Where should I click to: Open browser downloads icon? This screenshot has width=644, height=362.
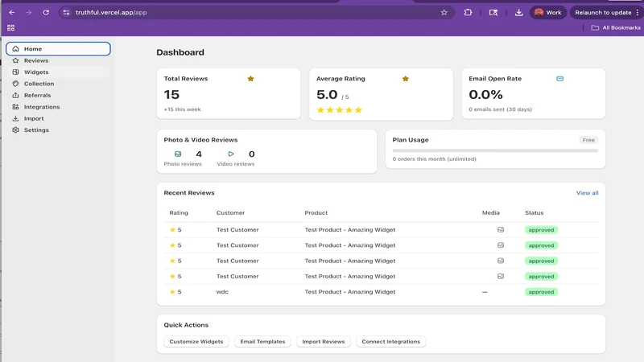pyautogui.click(x=518, y=12)
